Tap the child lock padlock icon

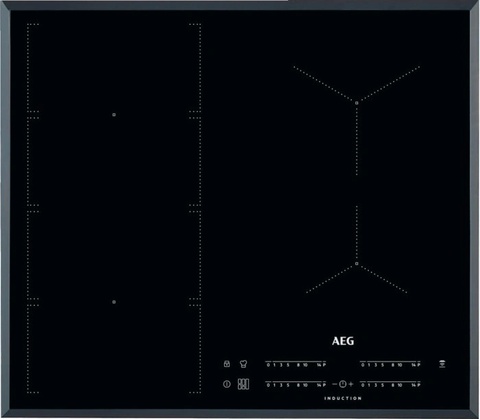tap(227, 364)
